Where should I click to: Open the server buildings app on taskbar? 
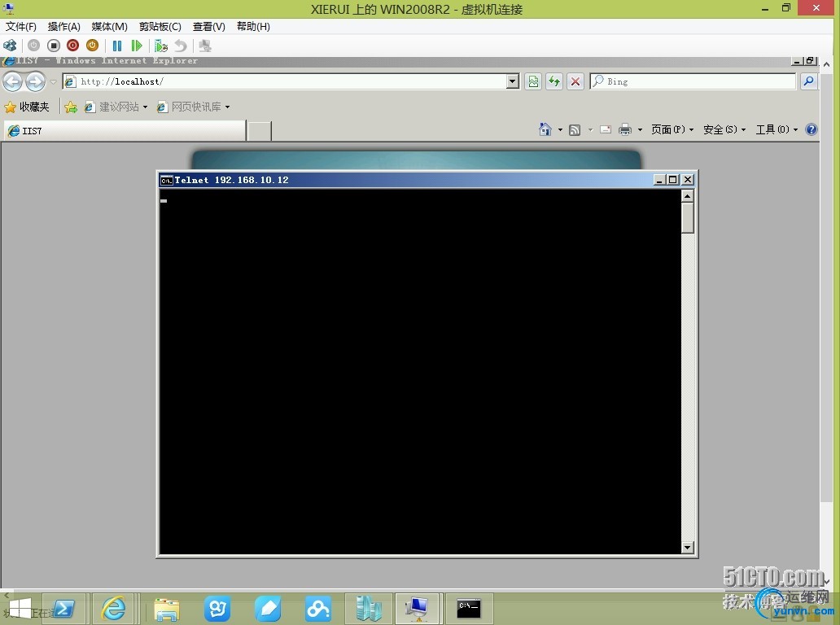click(x=369, y=609)
